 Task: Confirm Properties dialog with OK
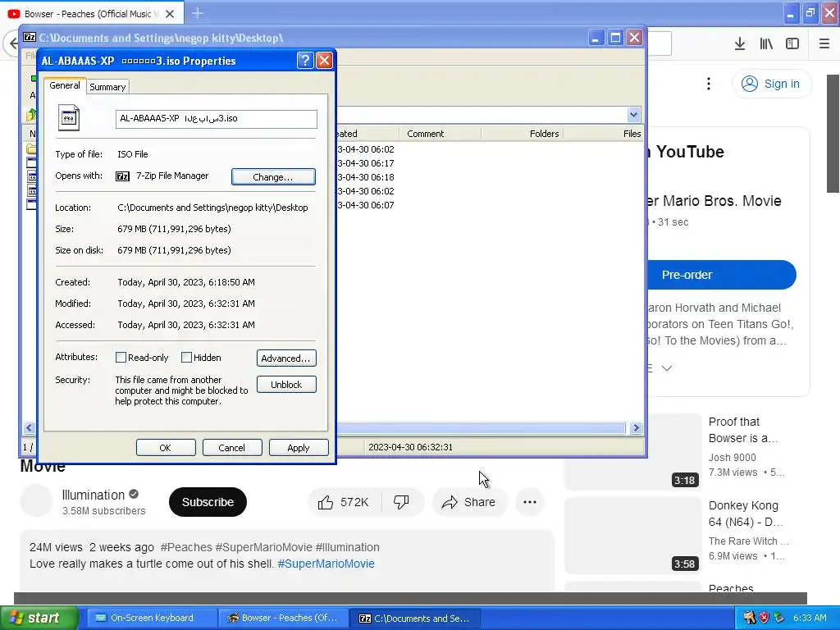click(x=166, y=448)
